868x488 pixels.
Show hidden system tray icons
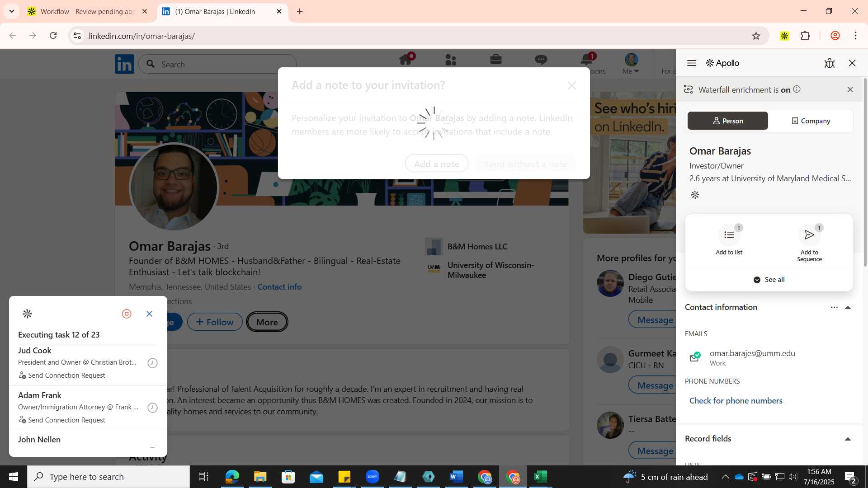pos(725,477)
